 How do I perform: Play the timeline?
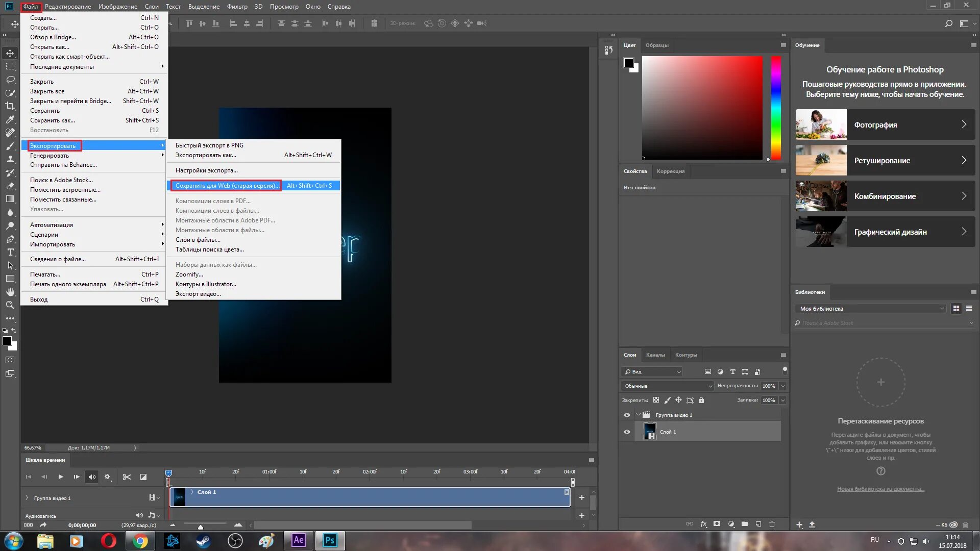[61, 477]
